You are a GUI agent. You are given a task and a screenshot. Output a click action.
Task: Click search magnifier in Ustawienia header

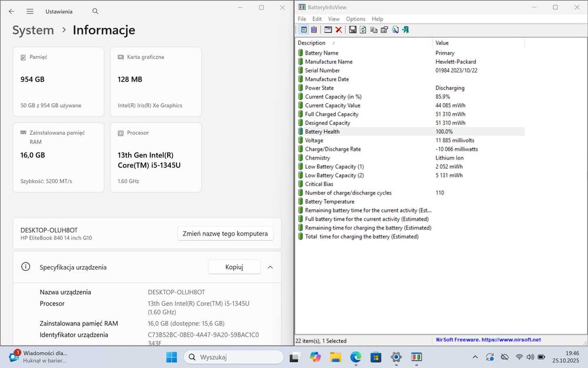(x=95, y=11)
